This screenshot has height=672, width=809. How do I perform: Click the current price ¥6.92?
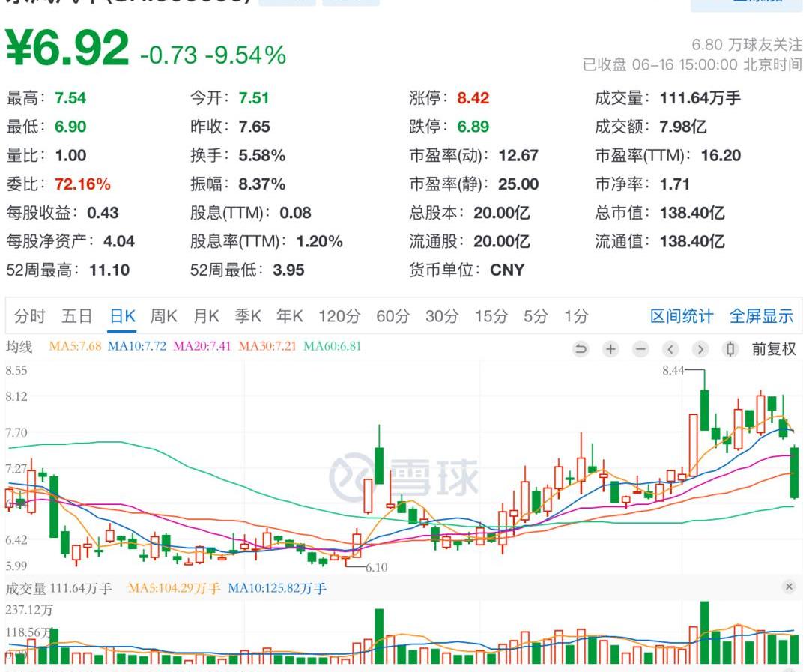coord(67,48)
